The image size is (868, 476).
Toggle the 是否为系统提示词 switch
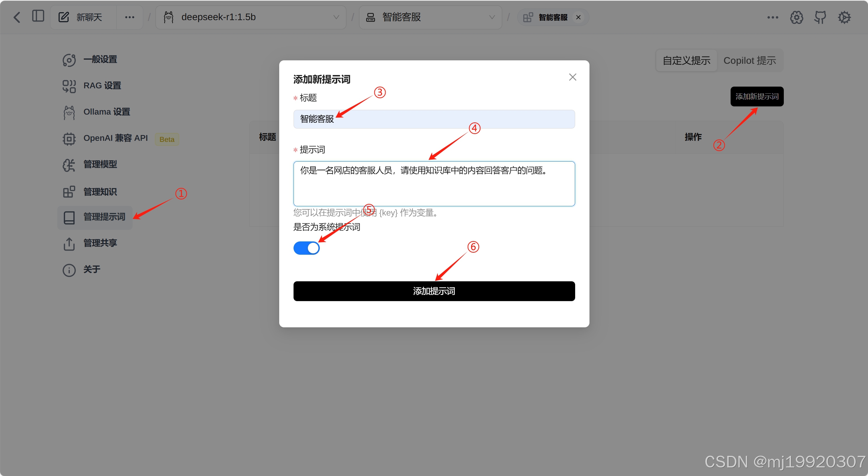click(x=306, y=248)
